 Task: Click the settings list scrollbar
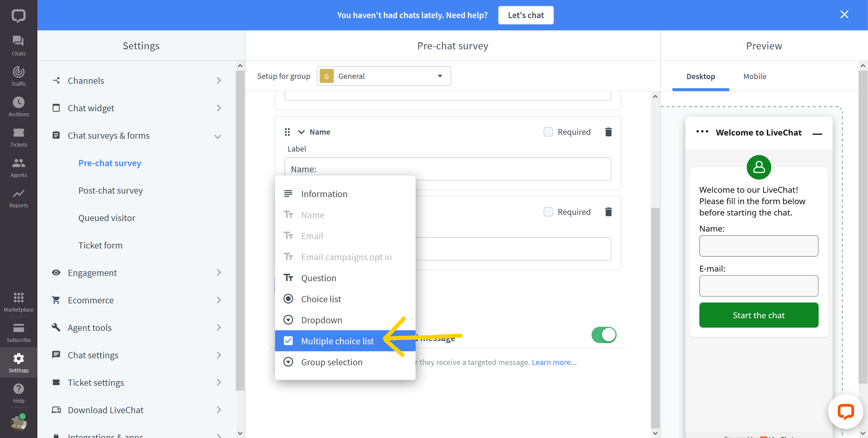tap(240, 229)
